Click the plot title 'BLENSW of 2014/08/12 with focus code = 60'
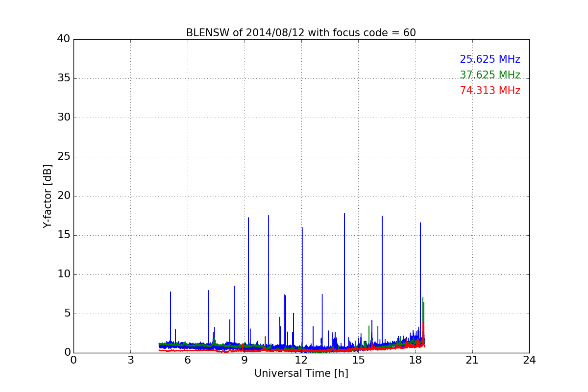The width and height of the screenshot is (588, 392). click(301, 33)
